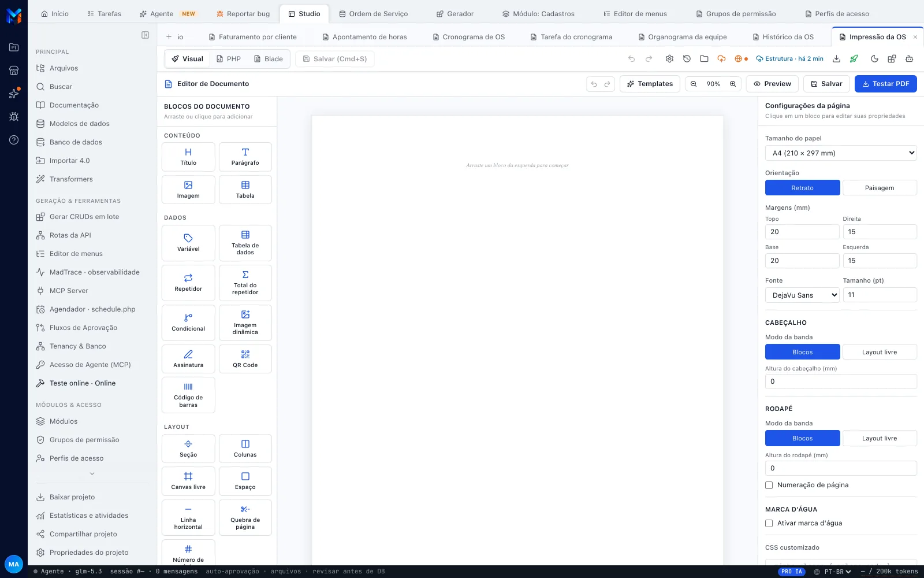Insert a Quebra de página block
Image resolution: width=924 pixels, height=578 pixels.
coord(245,517)
